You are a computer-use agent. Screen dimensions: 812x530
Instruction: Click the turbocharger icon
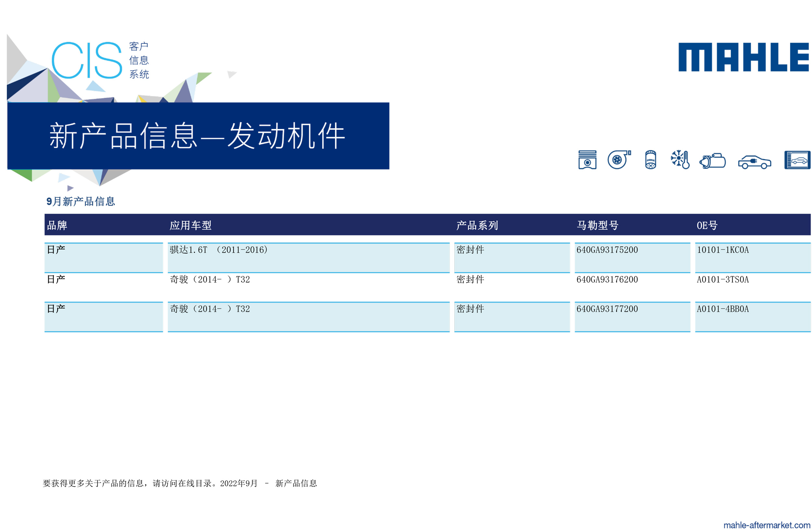click(619, 159)
